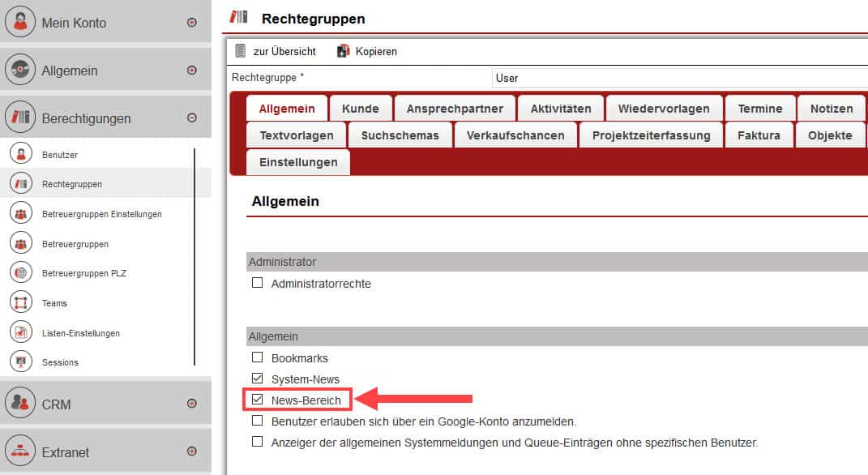Image resolution: width=868 pixels, height=475 pixels.
Task: Tick the Bookmarks checkbox
Action: tap(258, 357)
